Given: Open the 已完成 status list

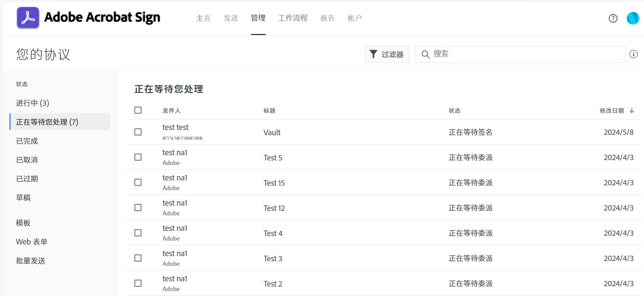Looking at the screenshot, I should [27, 141].
